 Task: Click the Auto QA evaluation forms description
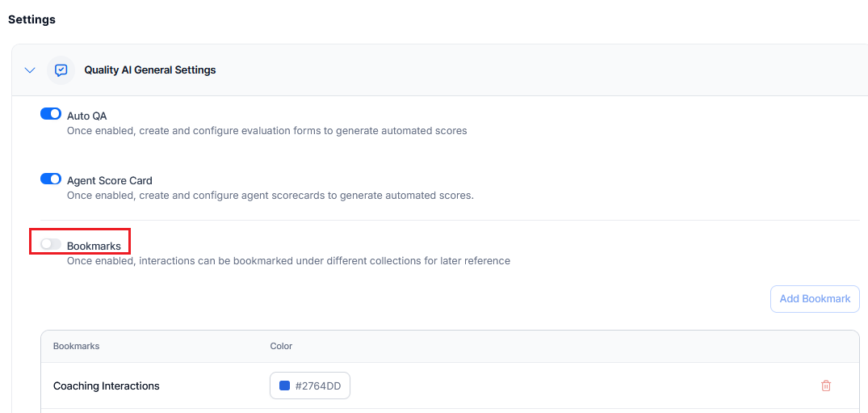(266, 130)
